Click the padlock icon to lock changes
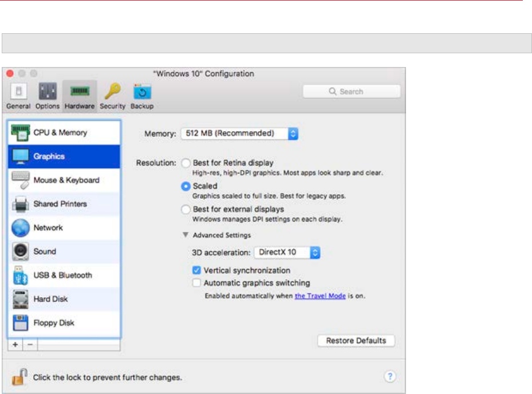 (x=19, y=377)
